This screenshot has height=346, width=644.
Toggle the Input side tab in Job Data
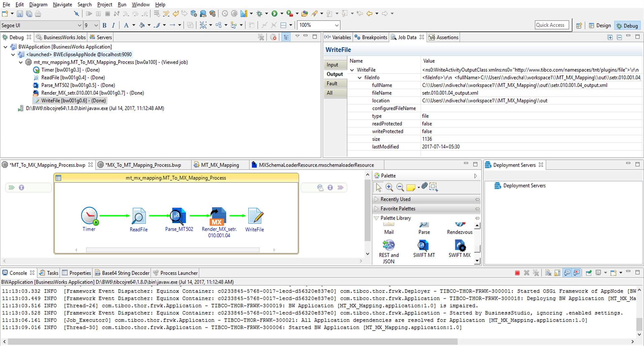pos(335,65)
